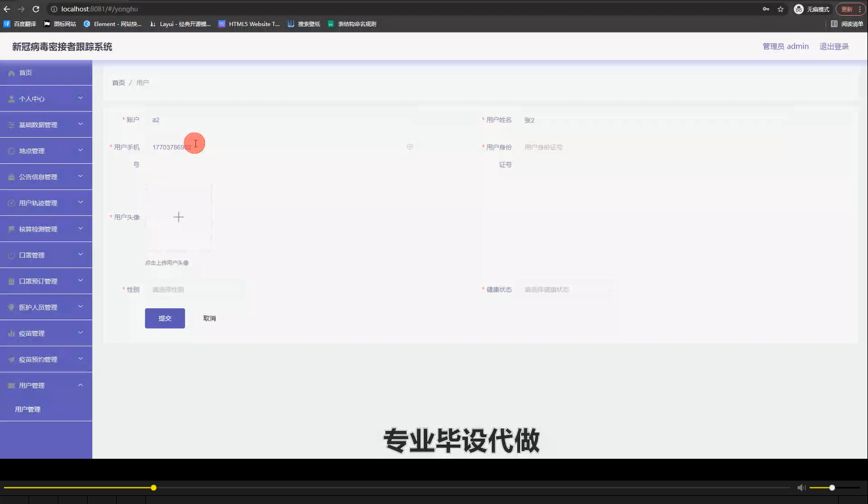Click the browser forward arrow
The image size is (868, 504).
tap(21, 9)
